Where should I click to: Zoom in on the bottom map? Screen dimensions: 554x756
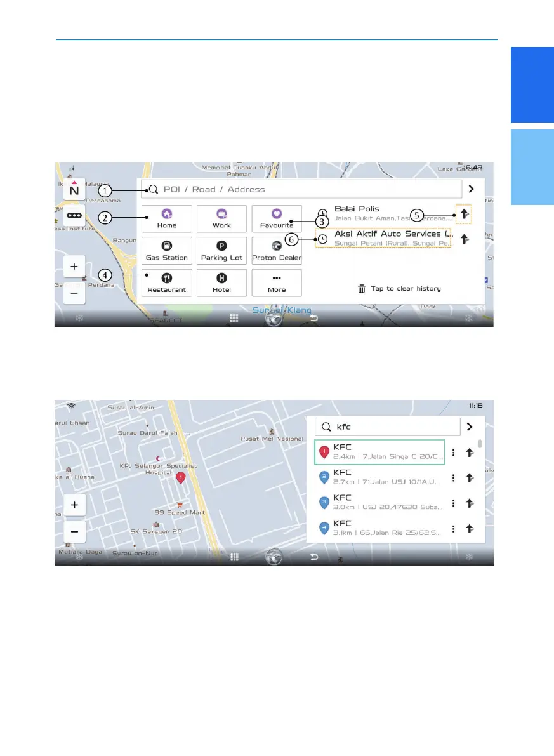(74, 505)
